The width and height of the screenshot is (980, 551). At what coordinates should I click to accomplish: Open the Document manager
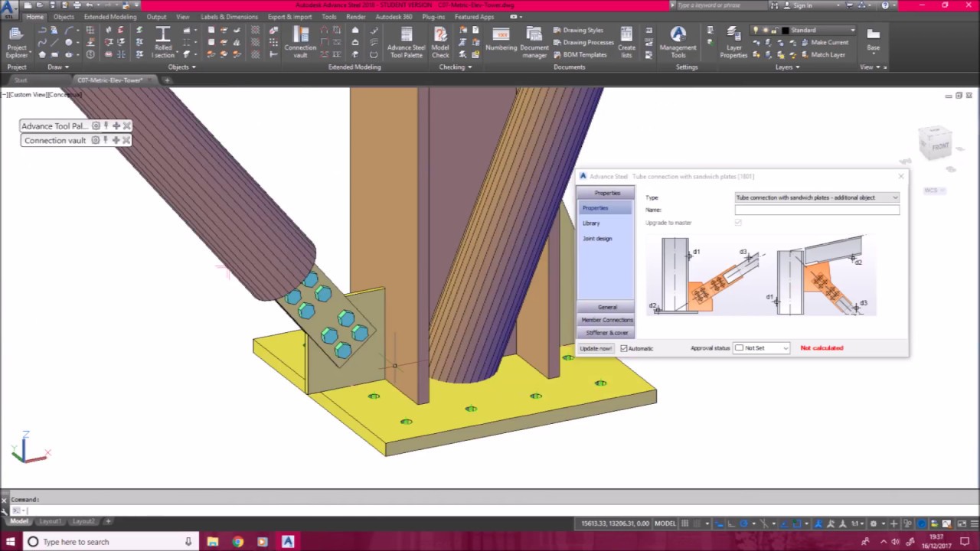click(x=534, y=41)
